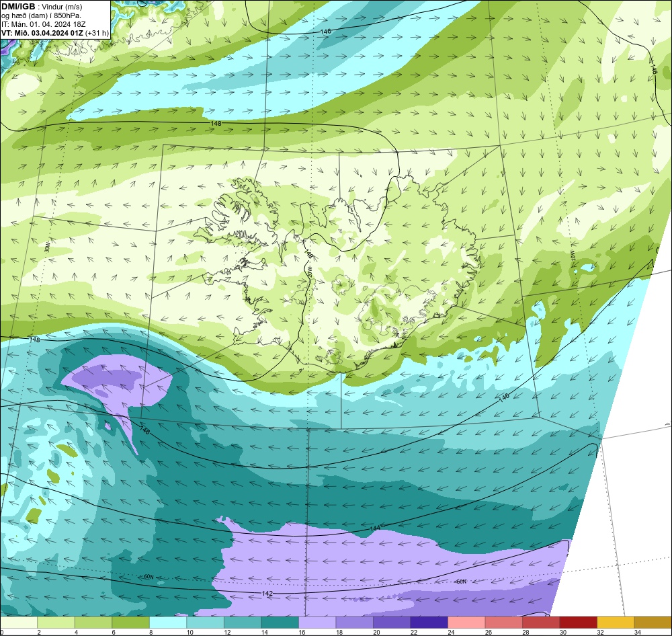Select the 32–34 m/s yellow-gold swatch
Viewport: 672px width, 636px height.
click(x=616, y=623)
